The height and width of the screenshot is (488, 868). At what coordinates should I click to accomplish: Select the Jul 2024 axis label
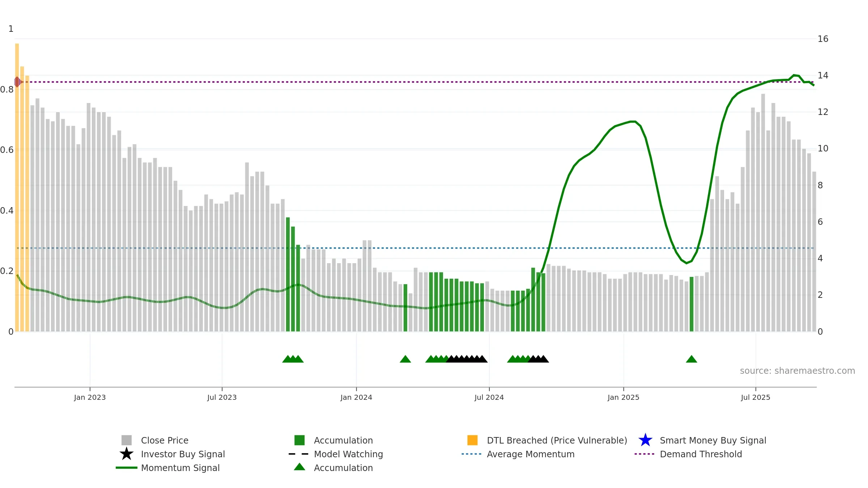pos(489,397)
